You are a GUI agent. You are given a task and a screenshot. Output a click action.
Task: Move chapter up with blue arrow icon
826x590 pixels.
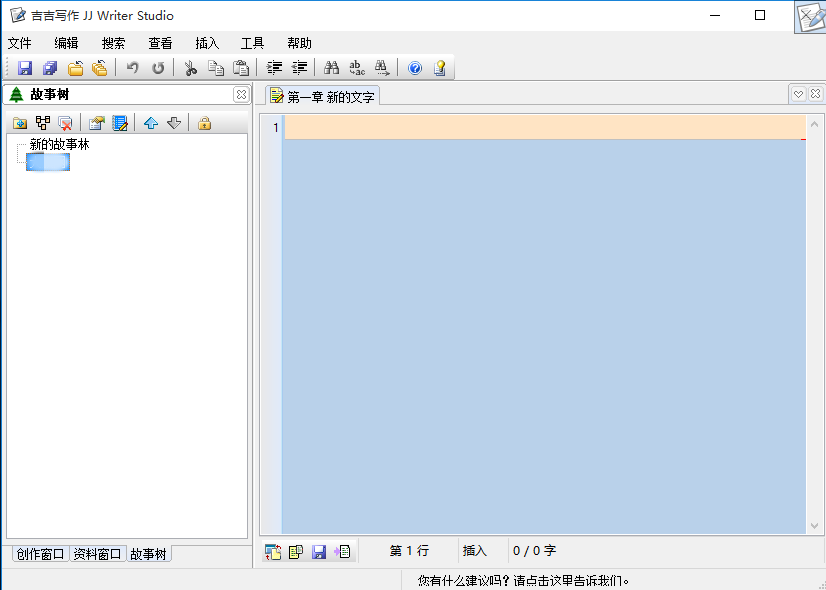pos(150,122)
